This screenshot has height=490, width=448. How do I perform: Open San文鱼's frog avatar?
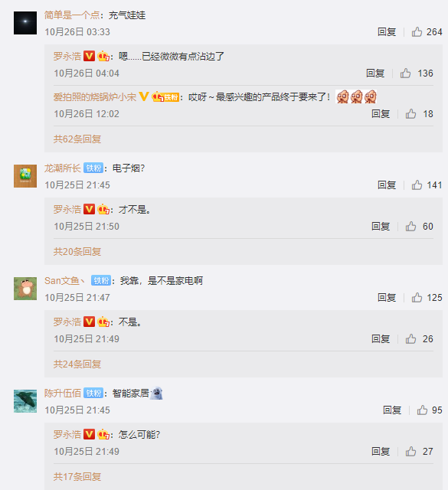[x=25, y=289]
